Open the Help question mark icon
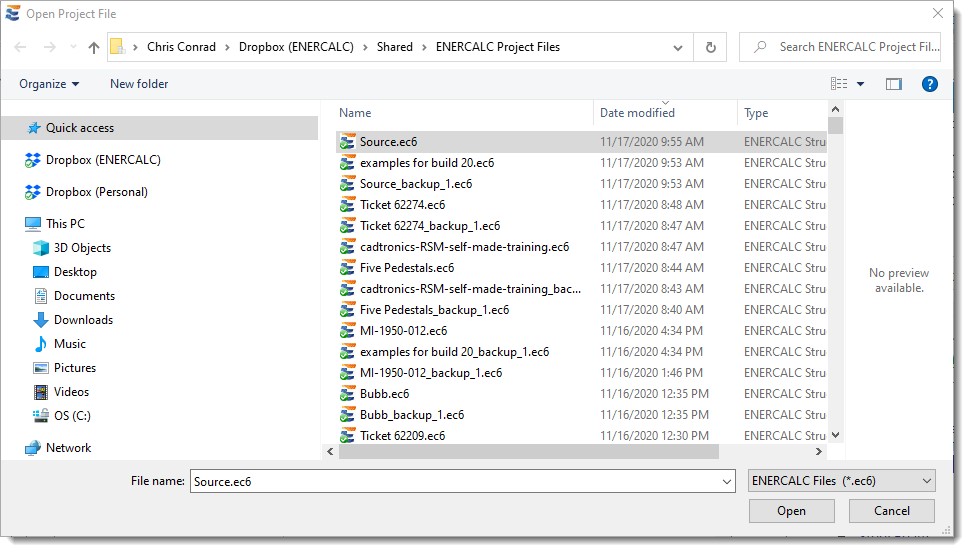 click(929, 84)
